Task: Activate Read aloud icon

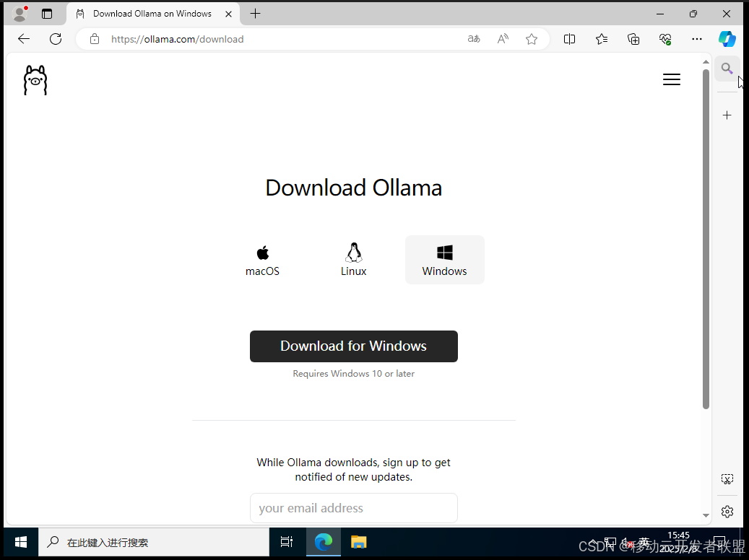Action: [x=503, y=39]
